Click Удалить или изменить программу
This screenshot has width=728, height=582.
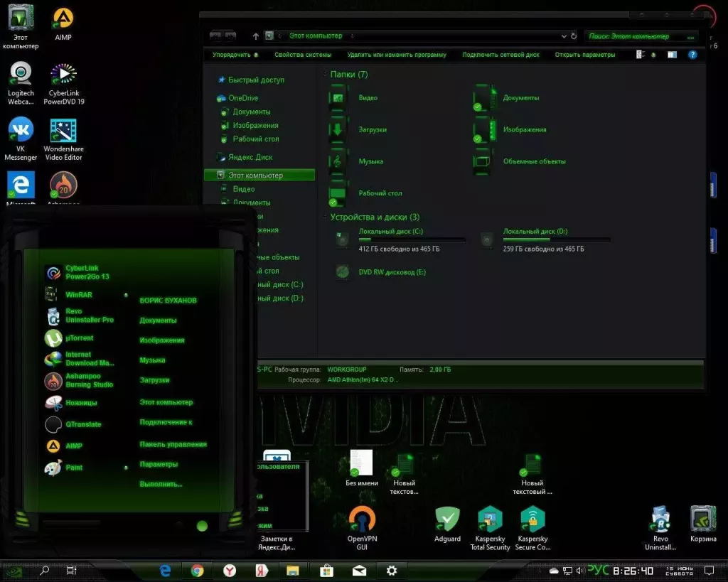click(x=397, y=55)
